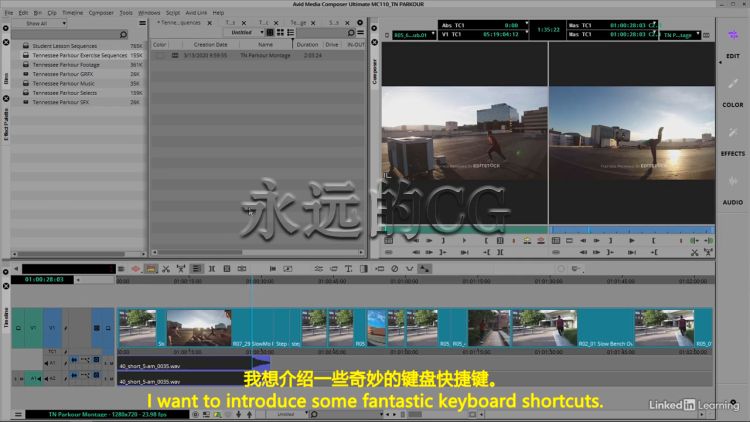Image resolution: width=750 pixels, height=422 pixels.
Task: Switch bin to frame view icon
Action: 280,33
